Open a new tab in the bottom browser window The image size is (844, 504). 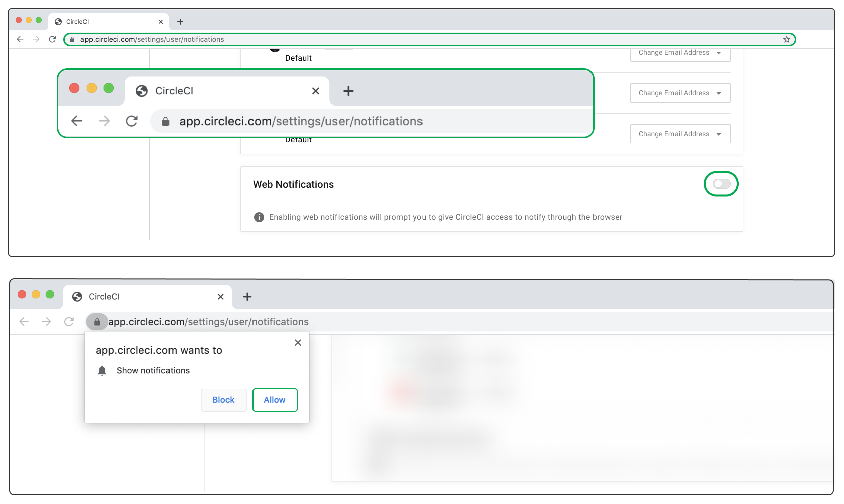pyautogui.click(x=247, y=297)
